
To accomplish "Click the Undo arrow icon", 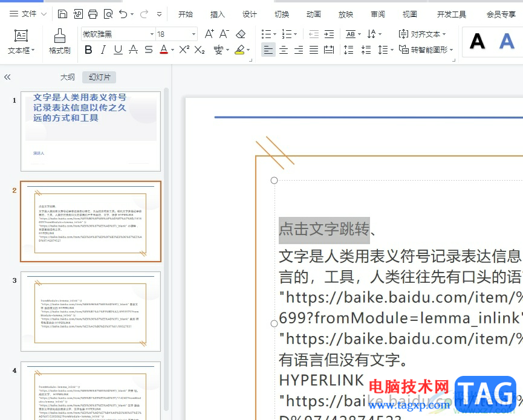I will [x=123, y=14].
